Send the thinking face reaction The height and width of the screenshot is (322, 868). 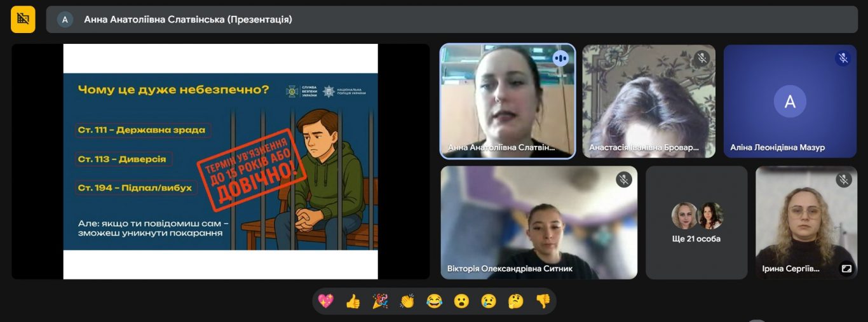click(516, 301)
